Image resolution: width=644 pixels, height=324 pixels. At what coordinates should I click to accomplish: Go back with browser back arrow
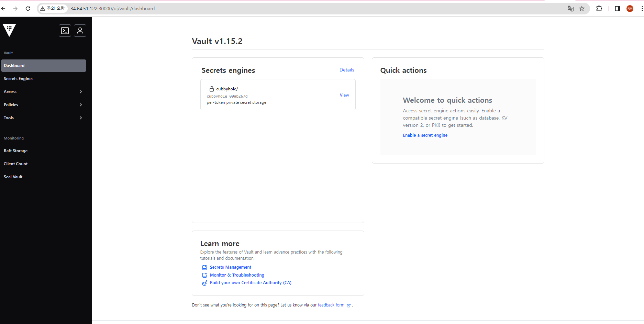3,9
